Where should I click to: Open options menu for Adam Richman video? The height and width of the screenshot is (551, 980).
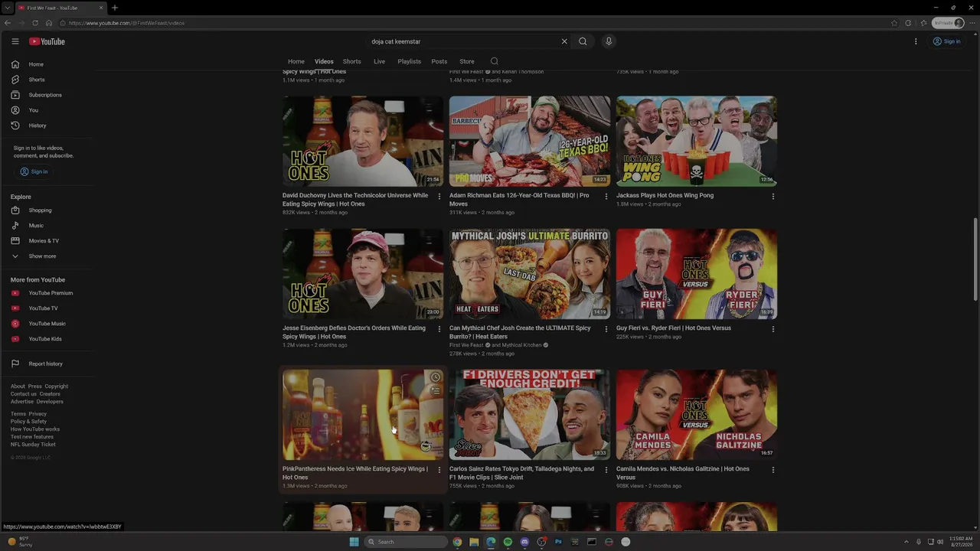coord(606,196)
